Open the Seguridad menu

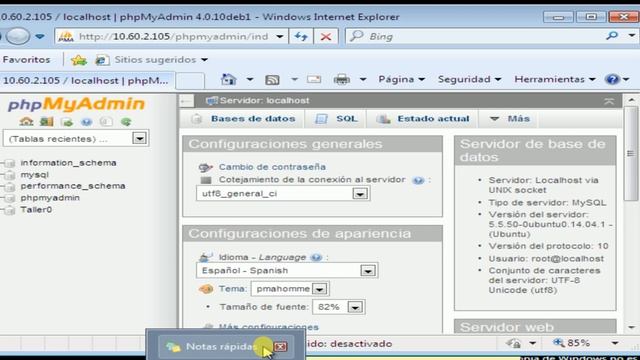coord(469,79)
